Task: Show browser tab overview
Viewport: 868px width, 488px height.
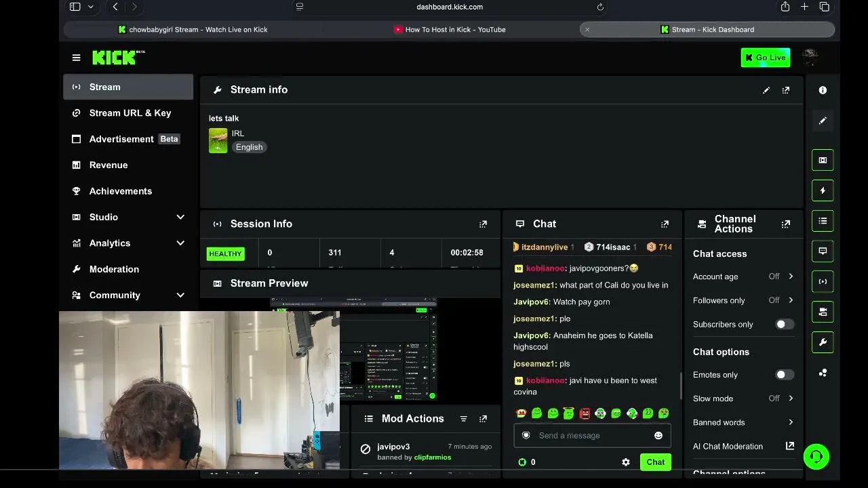Action: (825, 7)
